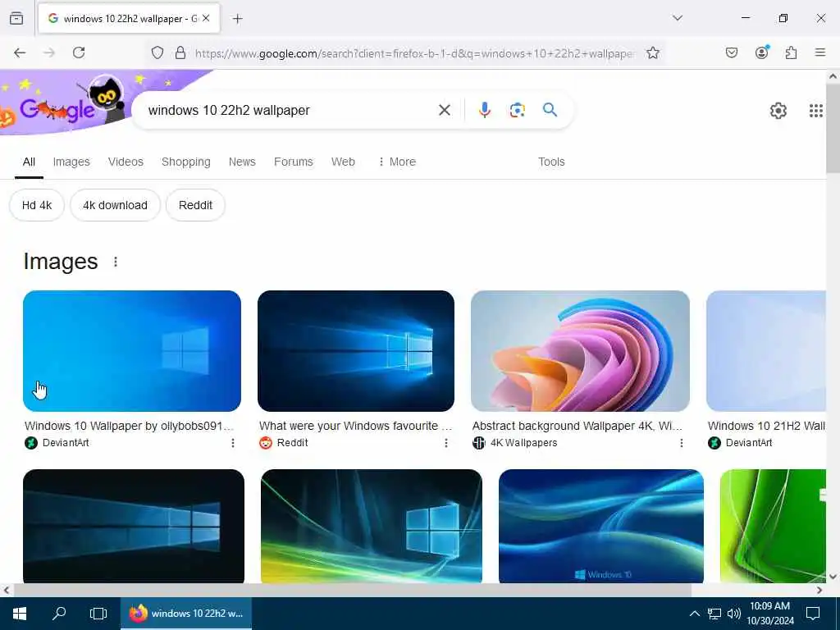Click Abstract background Wallpaper 4K title
The height and width of the screenshot is (630, 840).
pyautogui.click(x=577, y=426)
